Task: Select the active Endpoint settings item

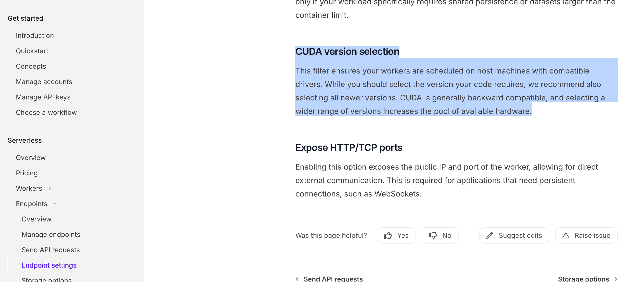Action: pos(49,265)
